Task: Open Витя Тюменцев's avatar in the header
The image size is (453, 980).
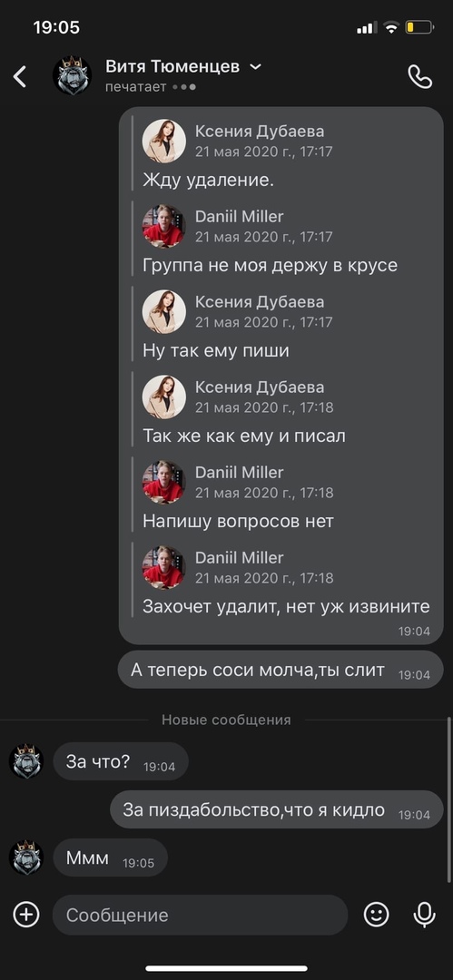Action: [72, 75]
